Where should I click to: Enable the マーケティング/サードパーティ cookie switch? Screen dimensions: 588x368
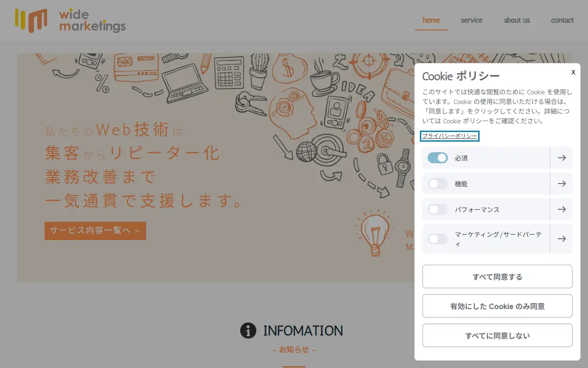click(x=438, y=239)
